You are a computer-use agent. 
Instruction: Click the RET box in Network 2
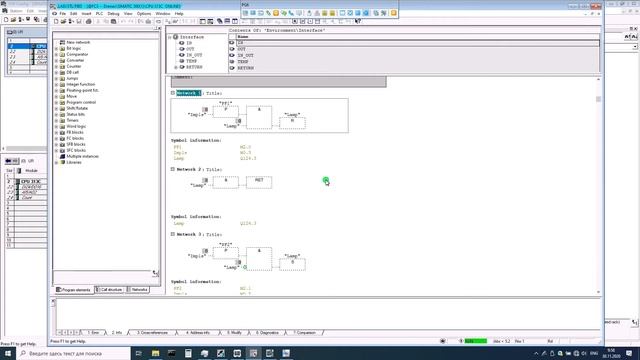point(259,182)
